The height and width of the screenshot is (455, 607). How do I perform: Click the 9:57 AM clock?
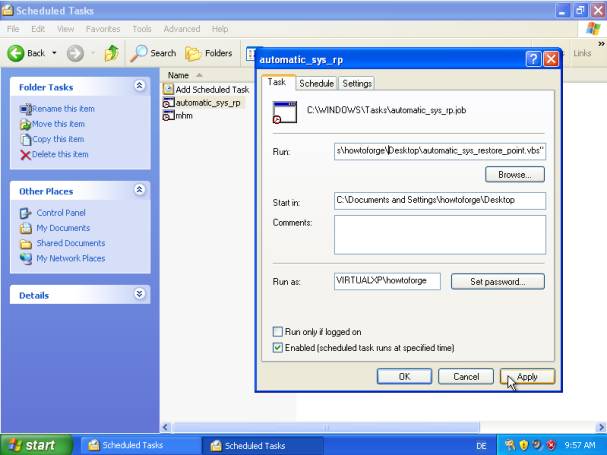click(x=580, y=445)
